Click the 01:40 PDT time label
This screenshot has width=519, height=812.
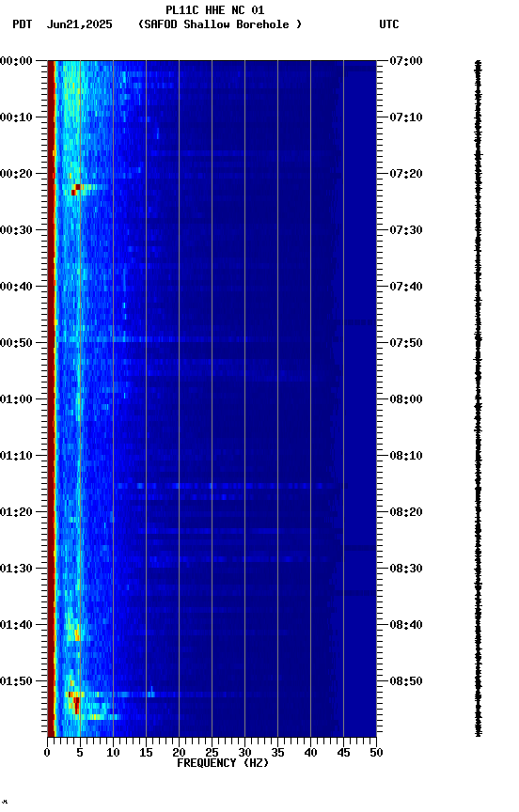(16, 626)
